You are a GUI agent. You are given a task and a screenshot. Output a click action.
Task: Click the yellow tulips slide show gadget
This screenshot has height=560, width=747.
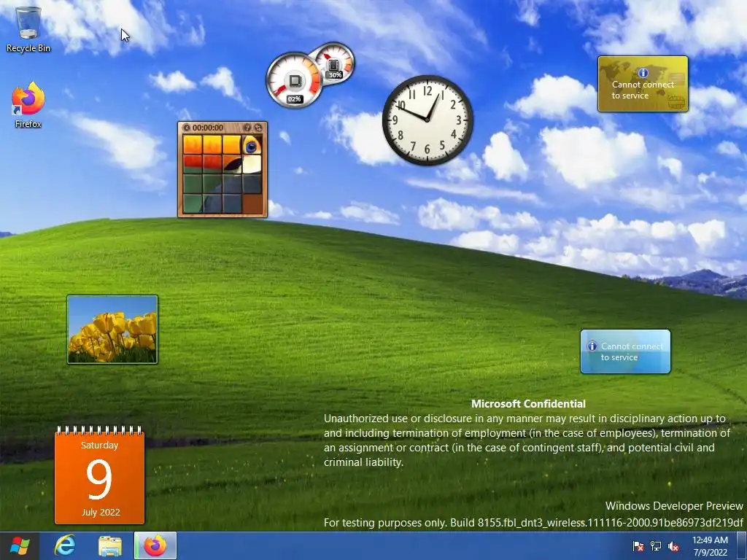(x=112, y=330)
